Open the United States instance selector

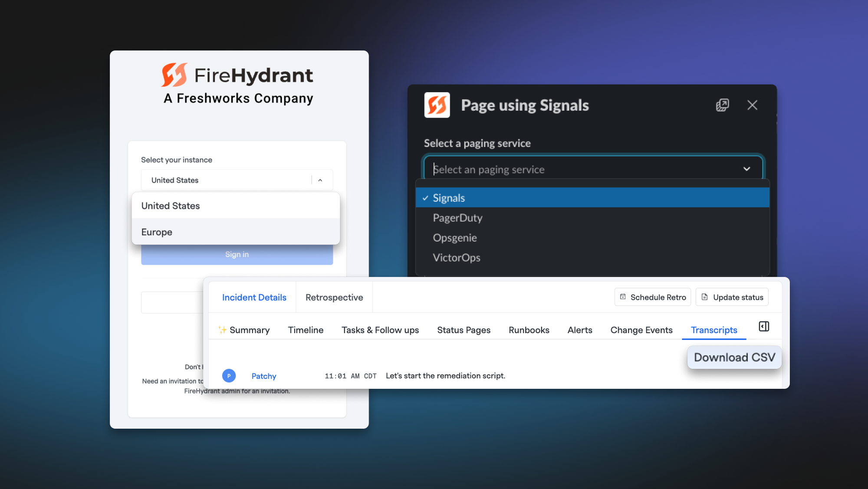pos(237,180)
